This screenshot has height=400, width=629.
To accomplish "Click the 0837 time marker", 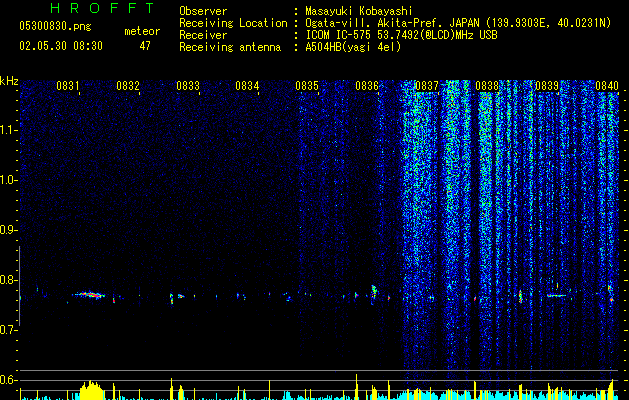I will click(427, 86).
